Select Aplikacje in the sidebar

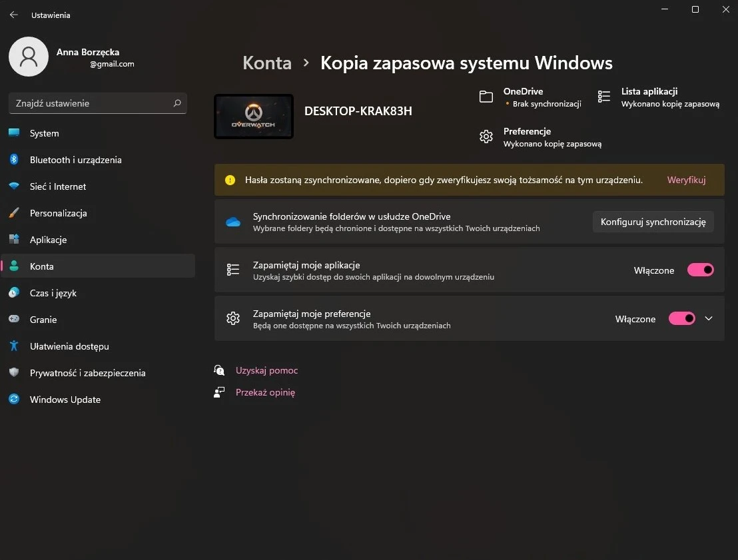50,240
